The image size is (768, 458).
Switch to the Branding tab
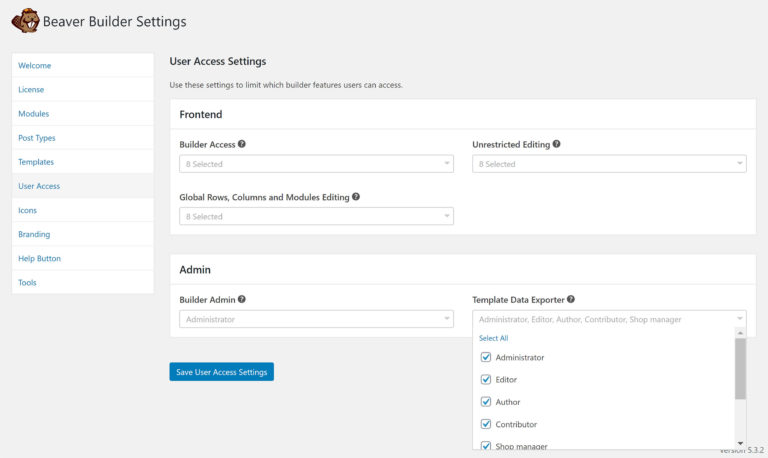pos(83,234)
